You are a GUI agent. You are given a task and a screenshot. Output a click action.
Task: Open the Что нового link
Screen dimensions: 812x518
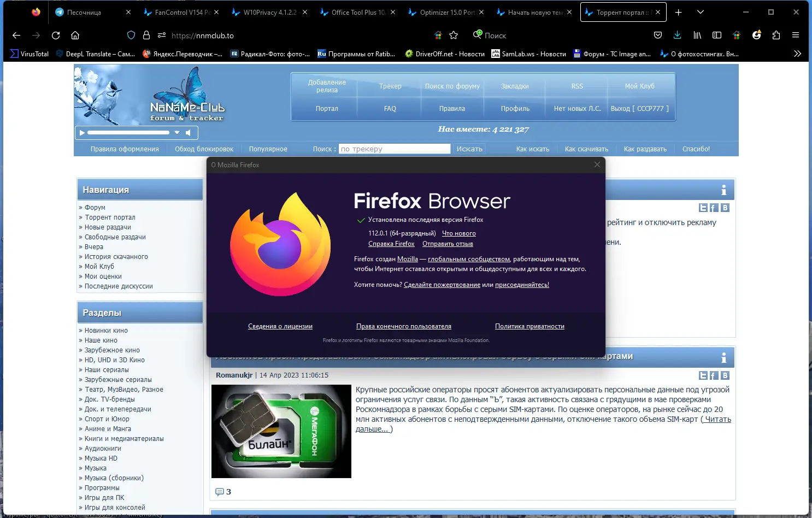(x=459, y=233)
